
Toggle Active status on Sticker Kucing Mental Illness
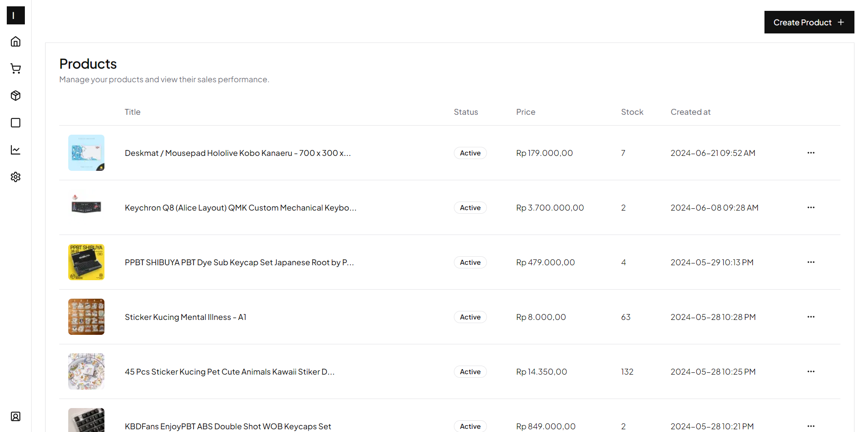[x=470, y=317]
